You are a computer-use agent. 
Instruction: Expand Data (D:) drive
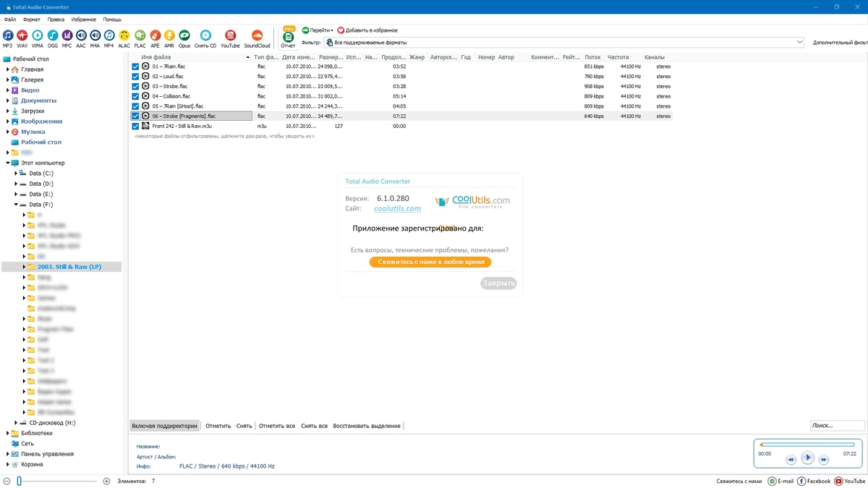16,184
